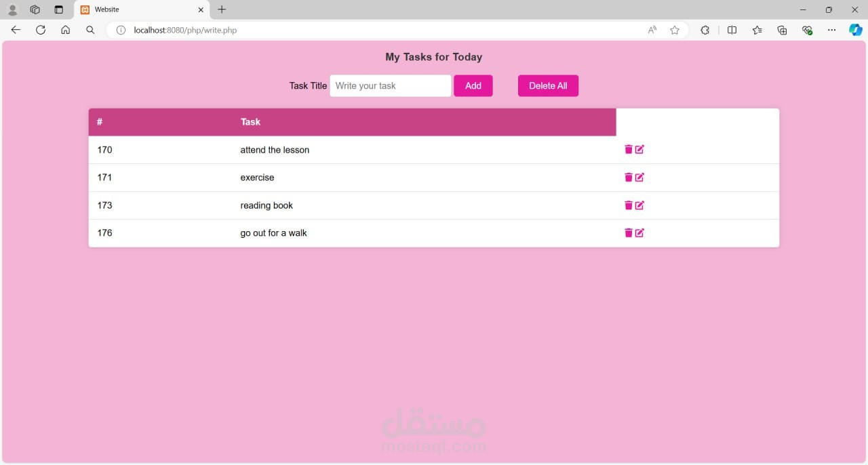The width and height of the screenshot is (868, 465).
Task: Edit the "go out for a walk" task
Action: pos(639,232)
